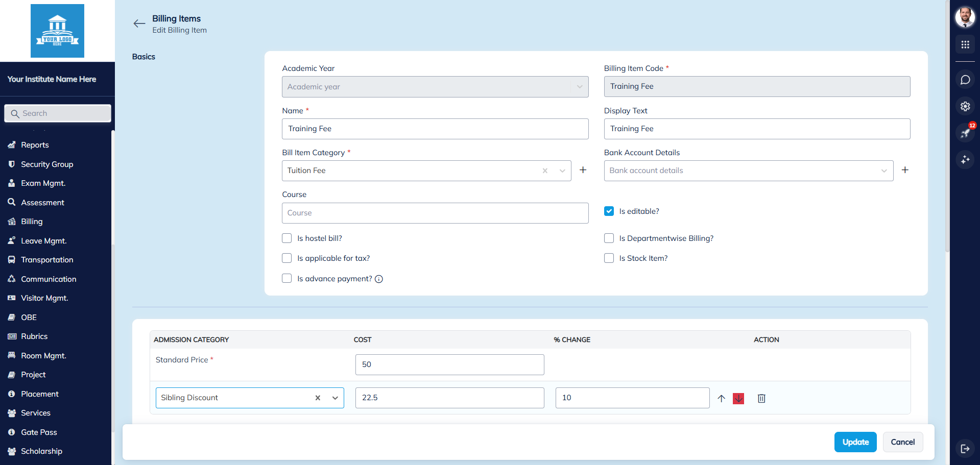This screenshot has height=465, width=980.
Task: Enable Is hostel bill option
Action: click(x=287, y=238)
